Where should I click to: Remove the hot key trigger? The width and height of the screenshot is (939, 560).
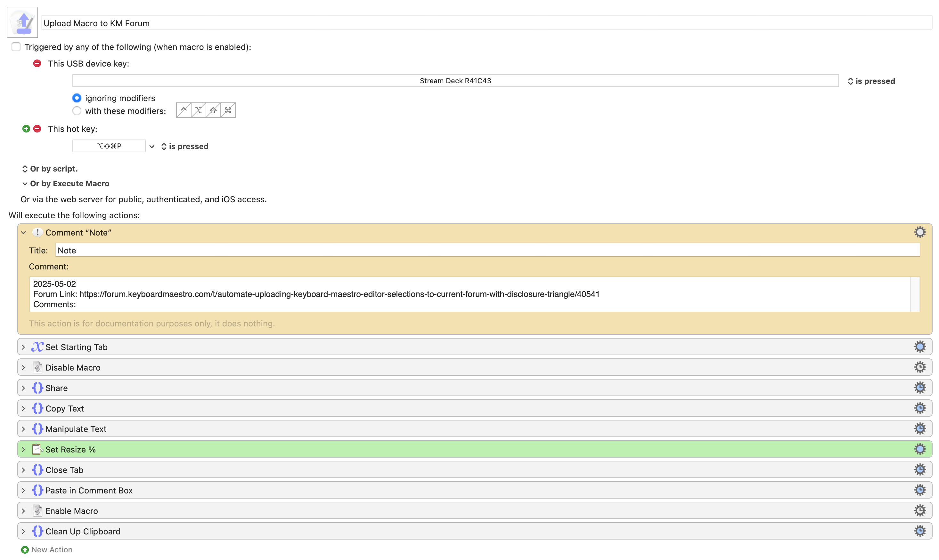tap(37, 129)
